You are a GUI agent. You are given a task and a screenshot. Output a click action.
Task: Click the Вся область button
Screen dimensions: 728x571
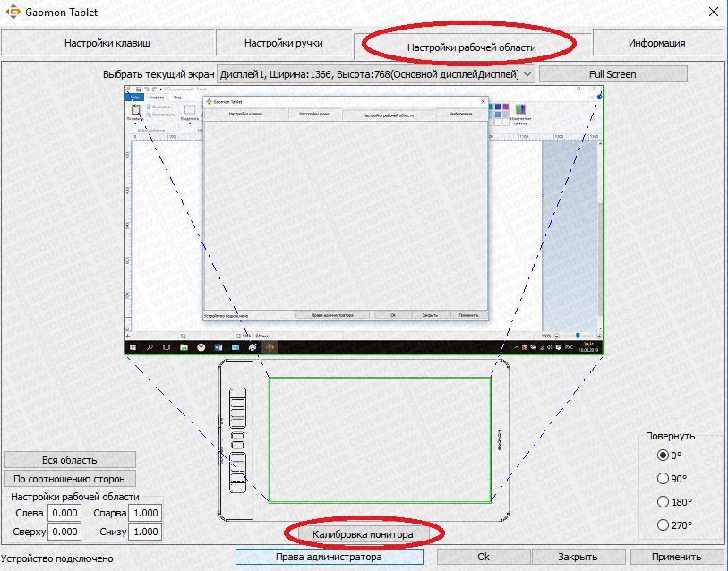(x=70, y=460)
